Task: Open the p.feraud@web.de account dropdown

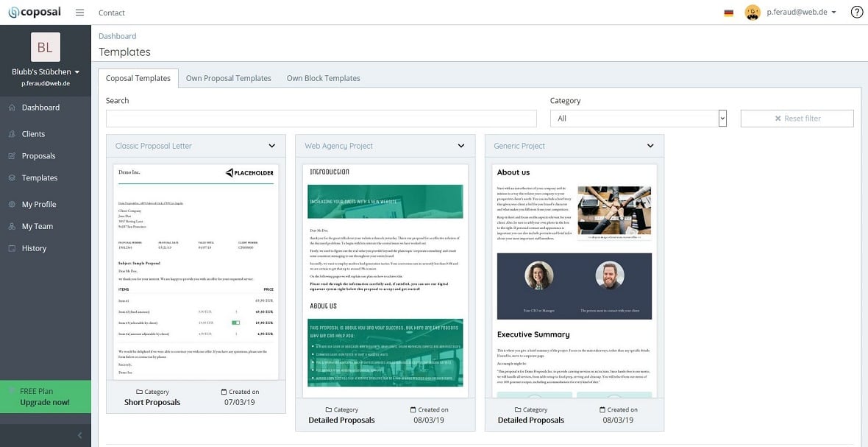Action: (x=801, y=13)
